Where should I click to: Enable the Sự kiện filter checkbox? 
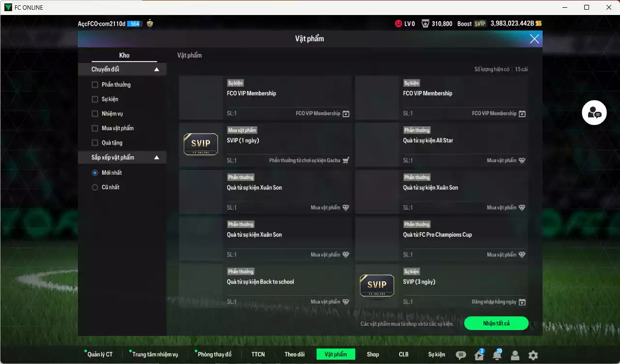(95, 99)
